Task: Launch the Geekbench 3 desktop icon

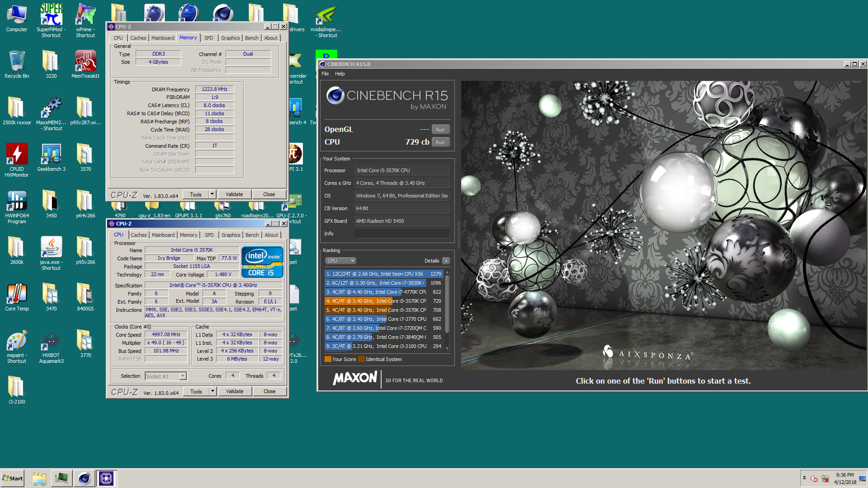Action: coord(51,158)
